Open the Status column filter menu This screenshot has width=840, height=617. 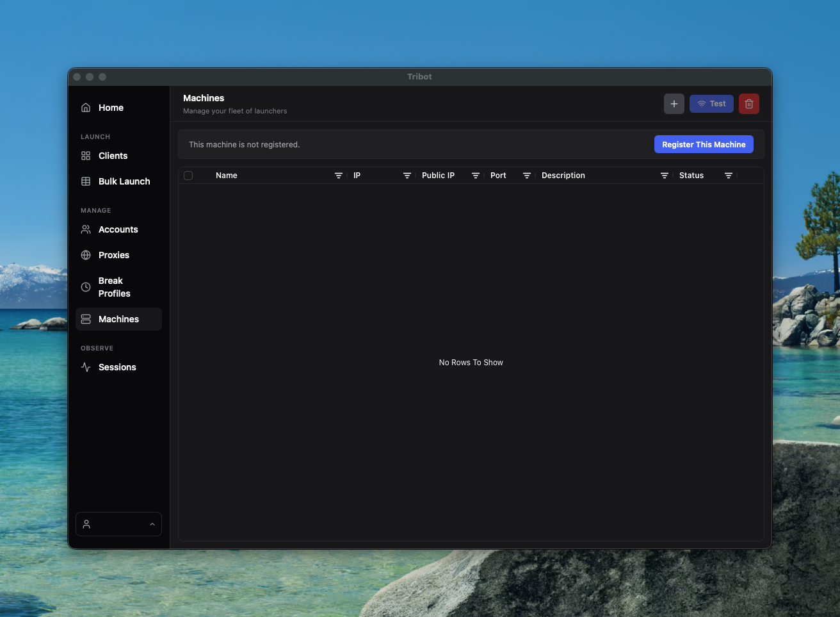click(729, 176)
